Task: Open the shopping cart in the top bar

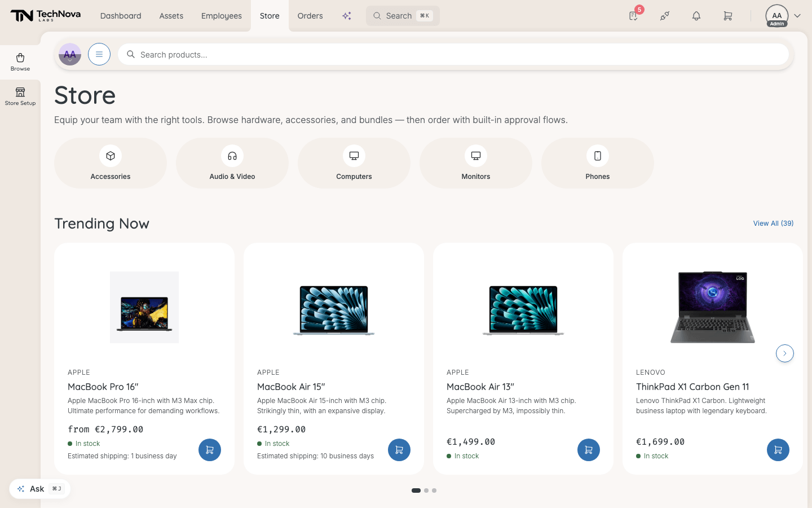Action: click(728, 16)
